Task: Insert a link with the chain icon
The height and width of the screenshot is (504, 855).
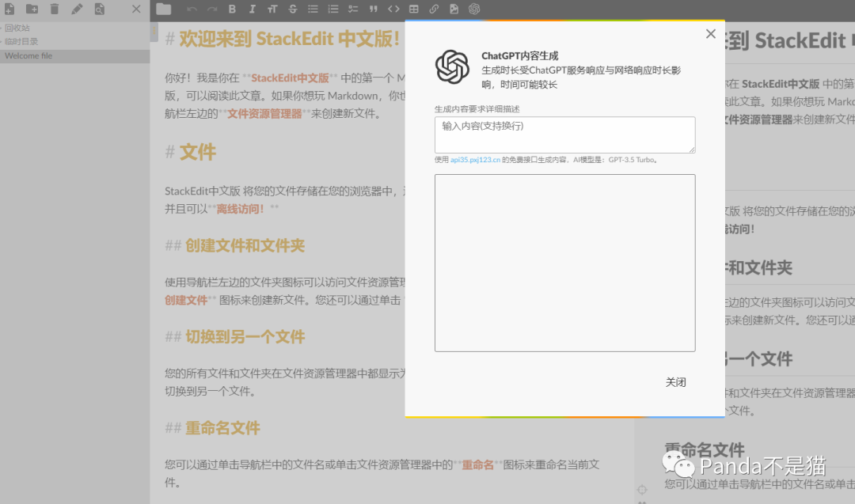Action: click(x=434, y=9)
